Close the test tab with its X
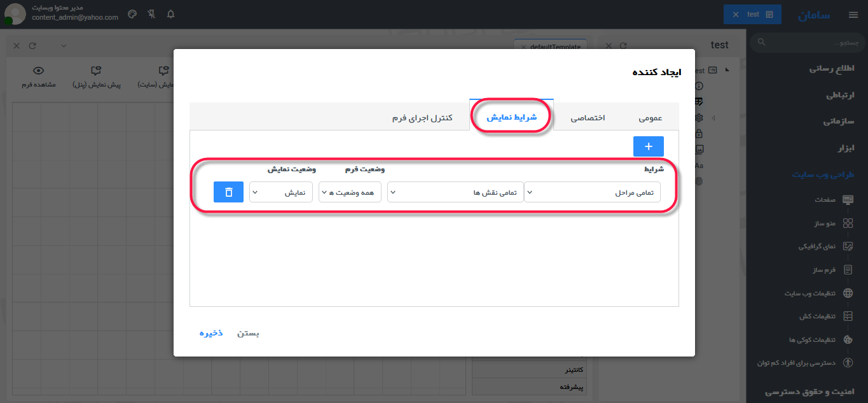 point(736,14)
